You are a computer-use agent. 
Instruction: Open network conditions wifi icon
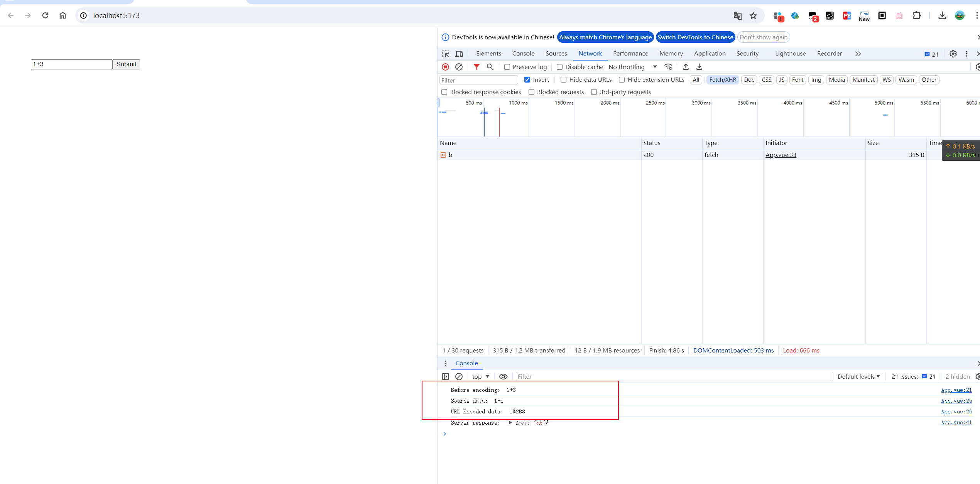pyautogui.click(x=668, y=67)
